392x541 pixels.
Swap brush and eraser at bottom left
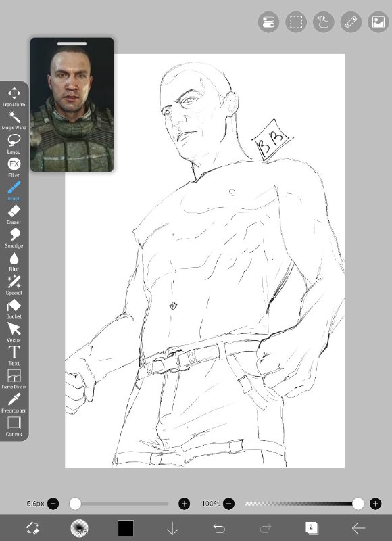coord(32,528)
